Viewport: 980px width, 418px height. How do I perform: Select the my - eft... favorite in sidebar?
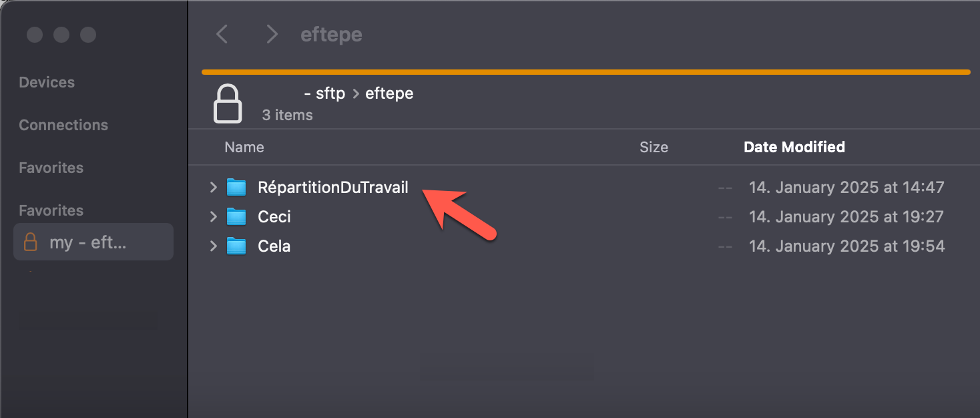[x=93, y=242]
